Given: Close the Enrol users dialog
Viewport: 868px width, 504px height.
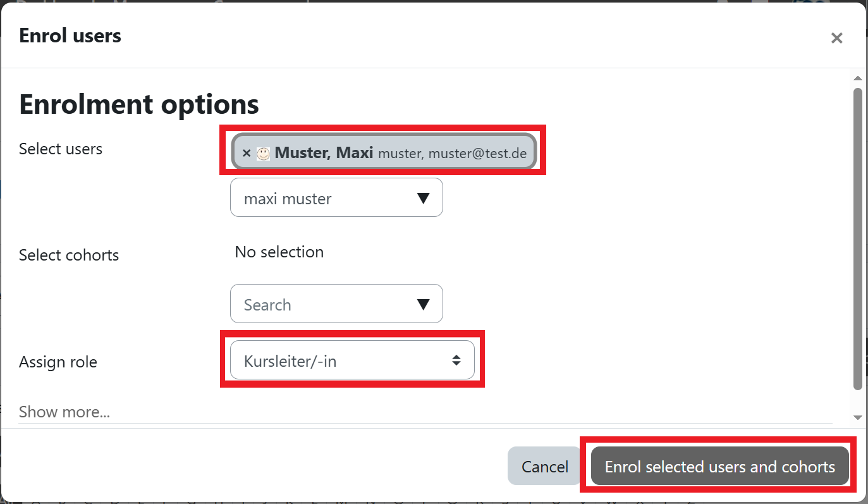Looking at the screenshot, I should (836, 38).
